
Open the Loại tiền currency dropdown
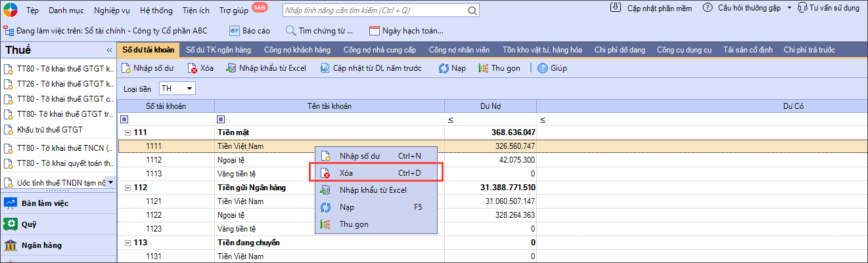190,88
